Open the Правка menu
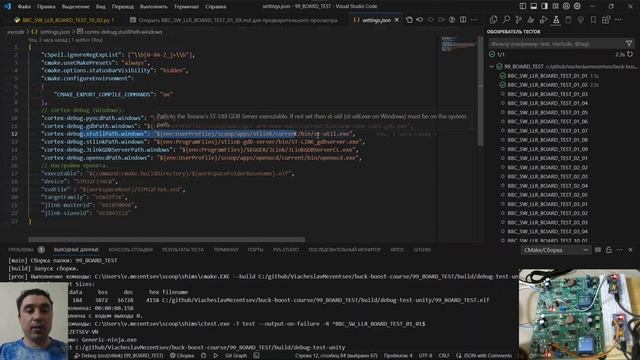The image size is (640, 360). [46, 7]
